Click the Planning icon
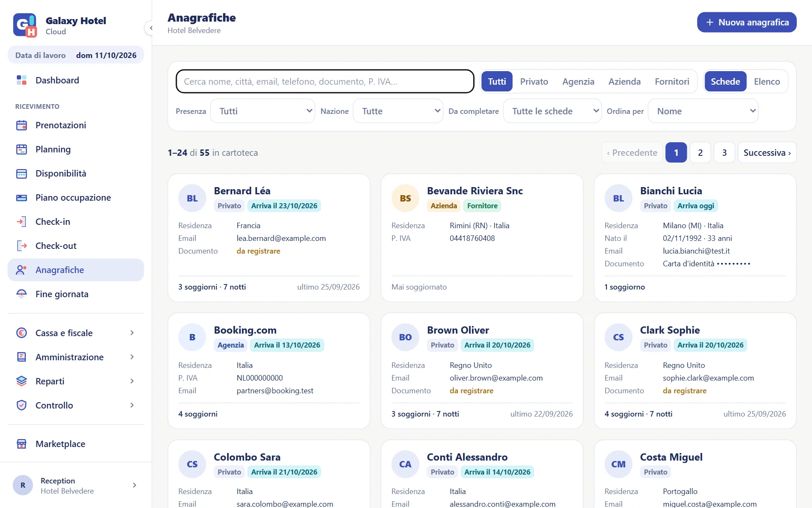The width and height of the screenshot is (812, 508). (x=22, y=149)
